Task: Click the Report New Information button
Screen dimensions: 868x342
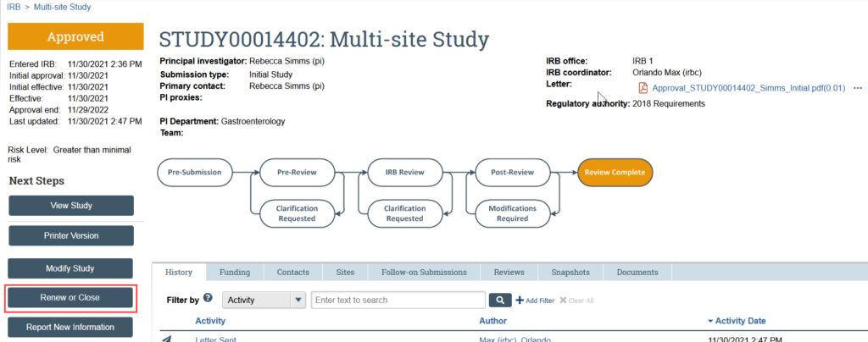Action: pyautogui.click(x=71, y=327)
